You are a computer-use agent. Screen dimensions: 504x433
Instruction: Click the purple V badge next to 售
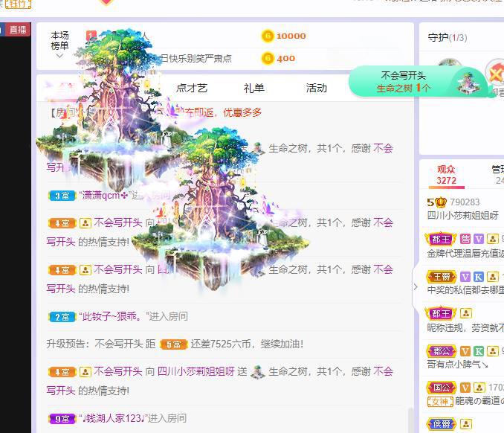pyautogui.click(x=479, y=239)
